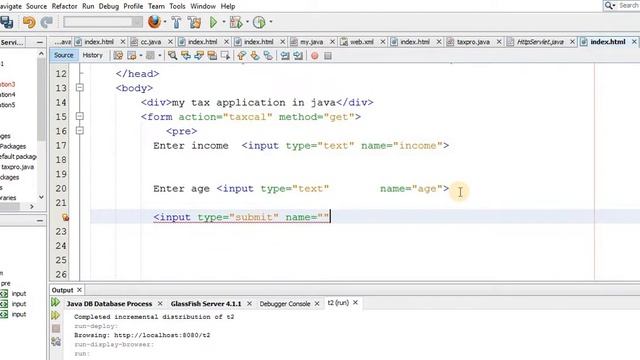Go to next search occurrence

pyautogui.click(x=199, y=56)
